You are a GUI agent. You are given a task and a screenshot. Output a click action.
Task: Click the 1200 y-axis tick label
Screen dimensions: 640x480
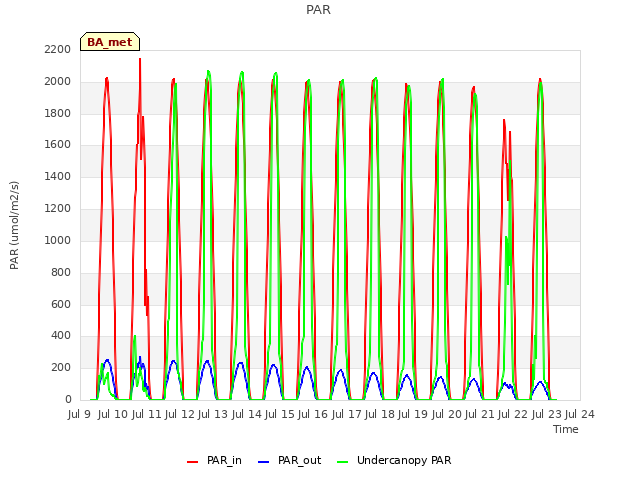[58, 208]
